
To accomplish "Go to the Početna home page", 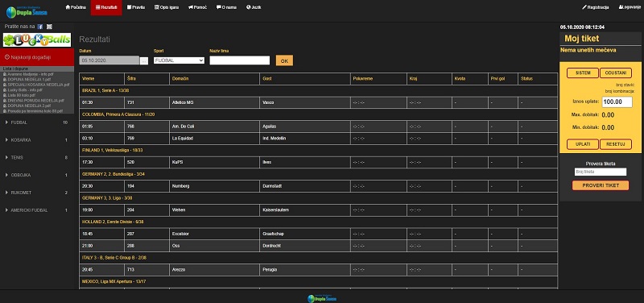I will point(76,7).
